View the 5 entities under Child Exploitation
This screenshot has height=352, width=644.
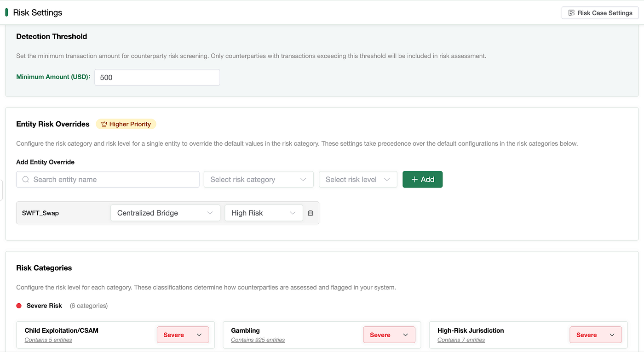pyautogui.click(x=48, y=340)
